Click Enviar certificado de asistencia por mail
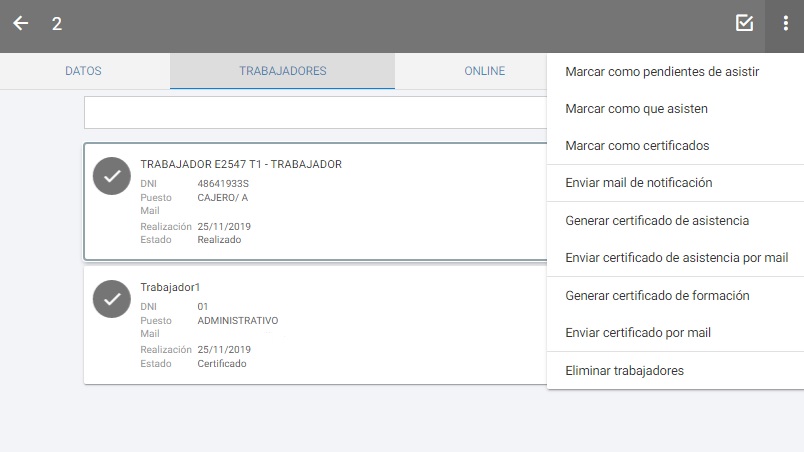Screen dimensions: 804x452 point(676,258)
